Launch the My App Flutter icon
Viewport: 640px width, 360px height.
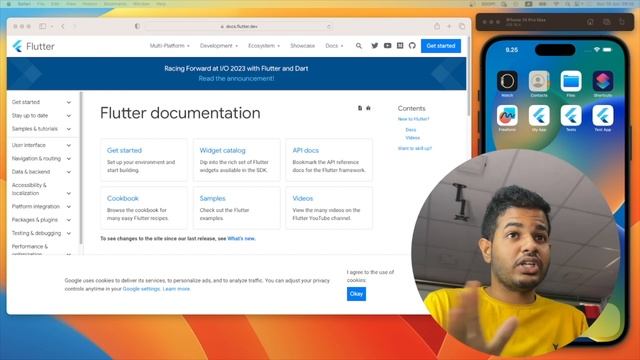539,116
